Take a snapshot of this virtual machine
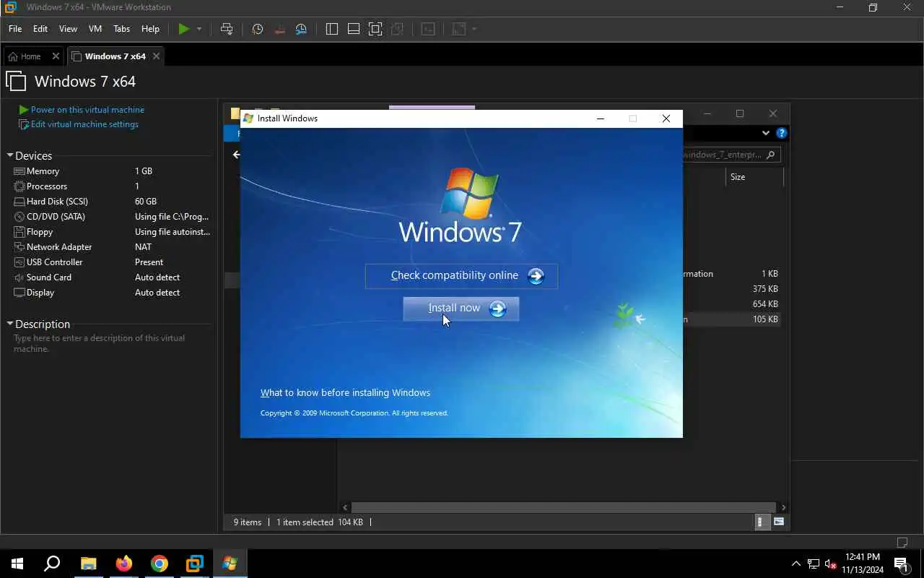924x578 pixels. pos(257,29)
